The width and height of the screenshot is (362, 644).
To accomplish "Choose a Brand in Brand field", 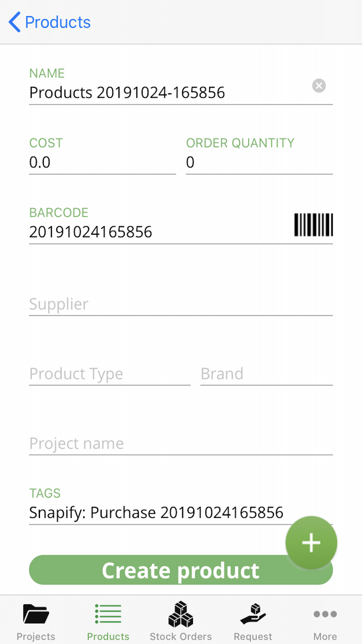I will (x=266, y=374).
